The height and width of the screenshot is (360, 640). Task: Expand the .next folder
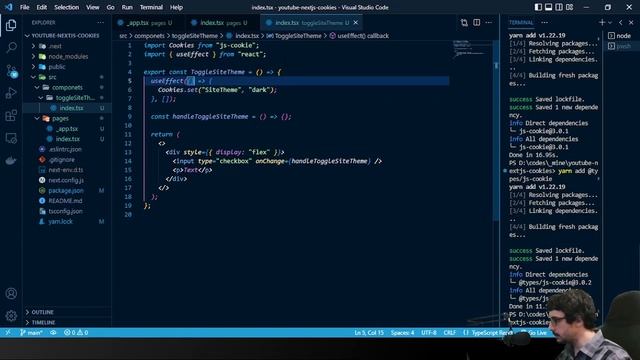coord(55,46)
